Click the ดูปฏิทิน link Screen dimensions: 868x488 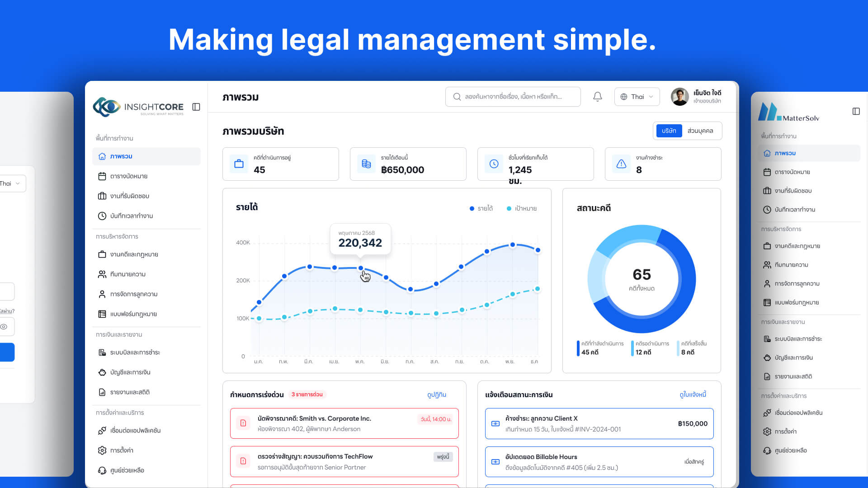(x=436, y=395)
